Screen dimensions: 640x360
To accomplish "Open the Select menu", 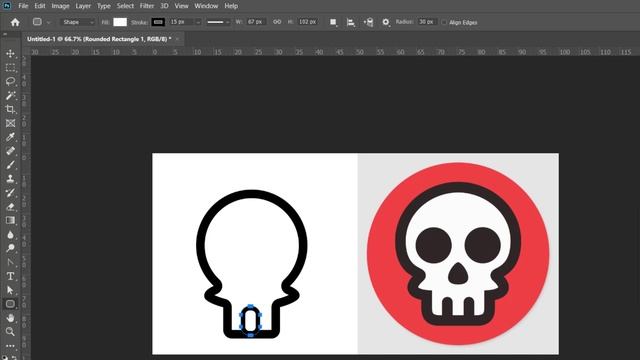I will coord(125,6).
